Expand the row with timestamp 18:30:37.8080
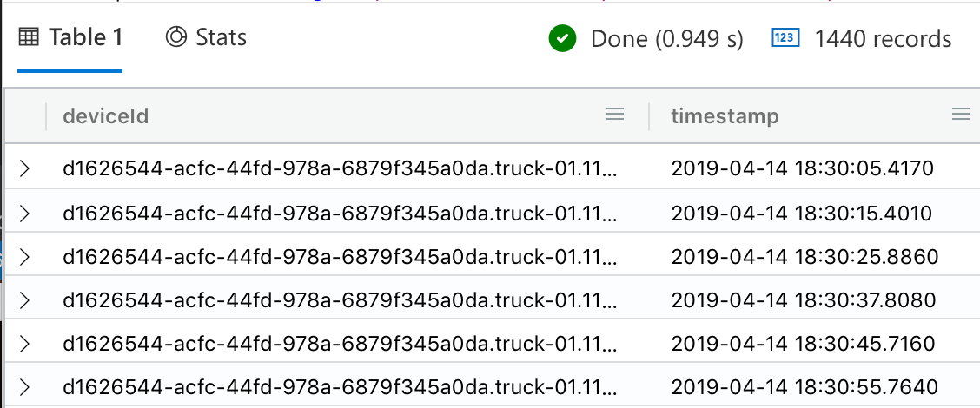 24,299
